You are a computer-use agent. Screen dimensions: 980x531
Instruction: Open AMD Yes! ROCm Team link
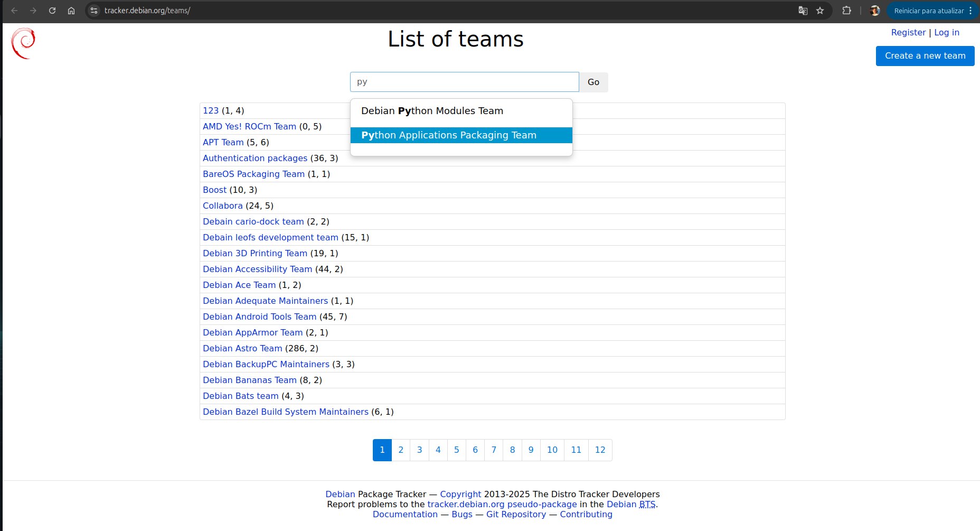point(249,126)
